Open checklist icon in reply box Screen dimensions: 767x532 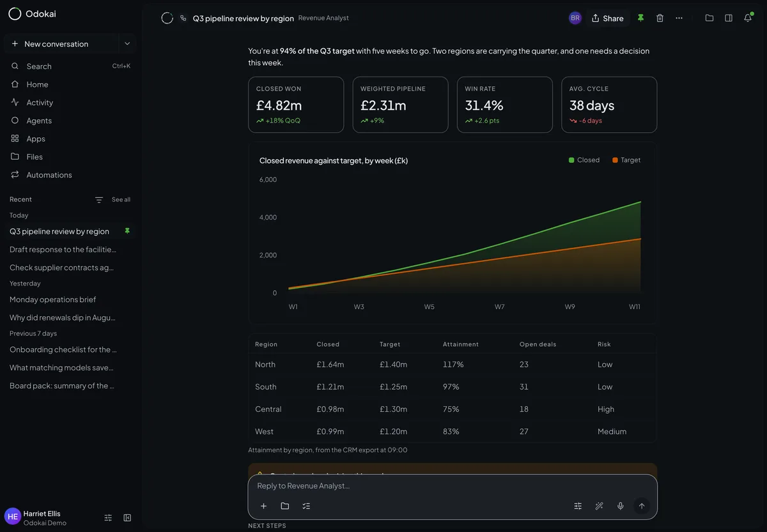coord(306,506)
